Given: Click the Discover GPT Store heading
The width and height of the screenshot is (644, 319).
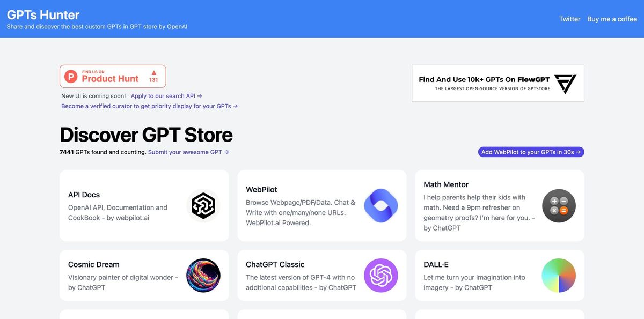Looking at the screenshot, I should click(146, 135).
